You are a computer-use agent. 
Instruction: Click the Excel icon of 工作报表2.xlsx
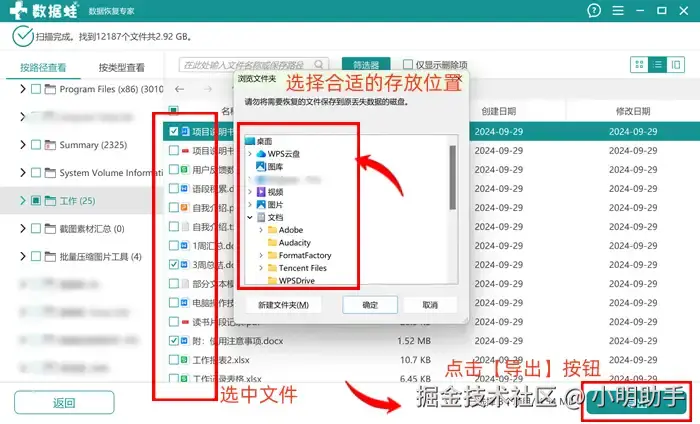point(184,359)
